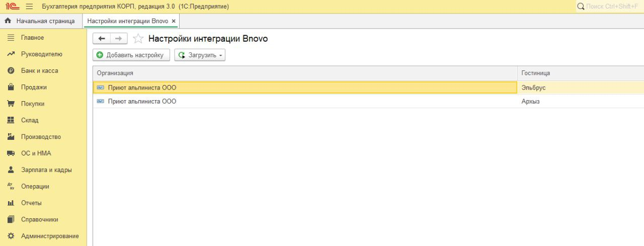Open the Главное section
Screen dimensions: 644x246
tap(33, 38)
